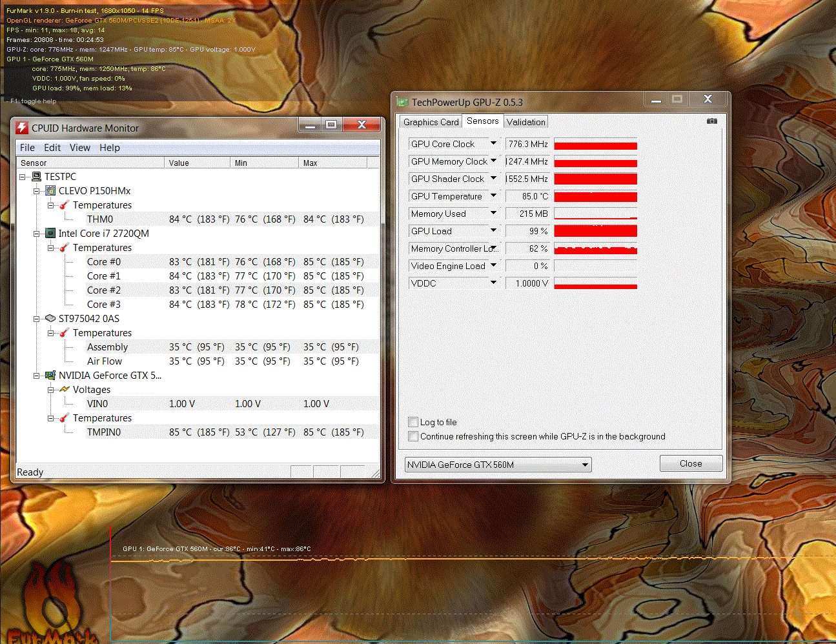This screenshot has height=644, width=836.
Task: Collapse the Intel Core i7 2720QM node
Action: coord(37,234)
